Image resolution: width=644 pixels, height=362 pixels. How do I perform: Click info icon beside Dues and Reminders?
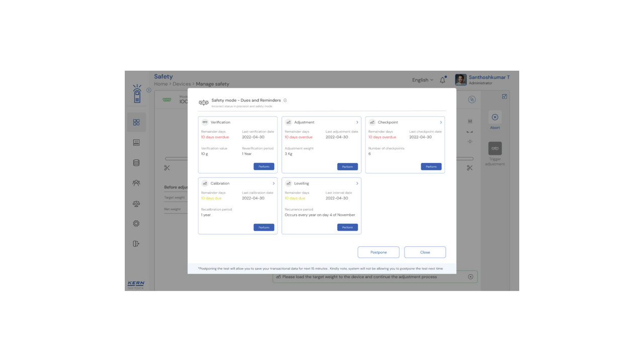(285, 101)
